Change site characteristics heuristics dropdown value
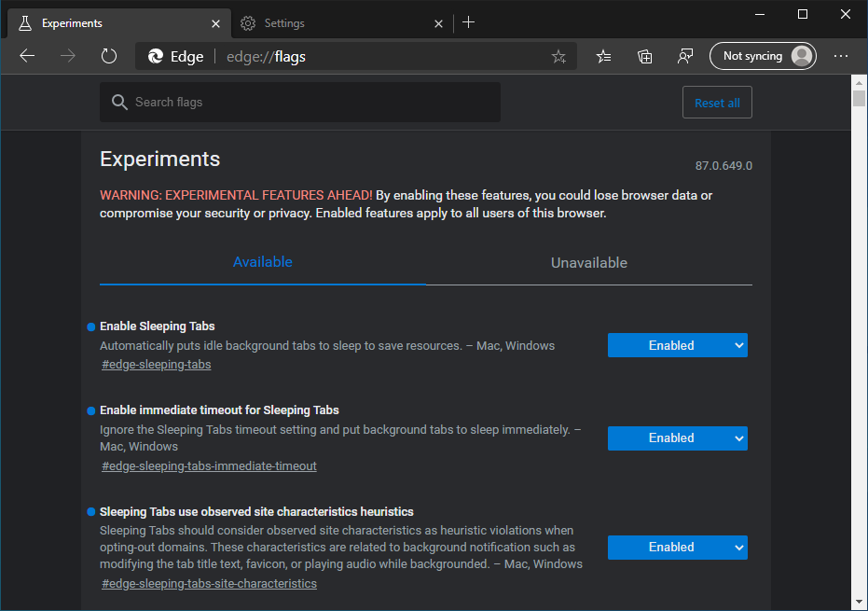Screen dimensions: 868x611 pyautogui.click(x=677, y=547)
